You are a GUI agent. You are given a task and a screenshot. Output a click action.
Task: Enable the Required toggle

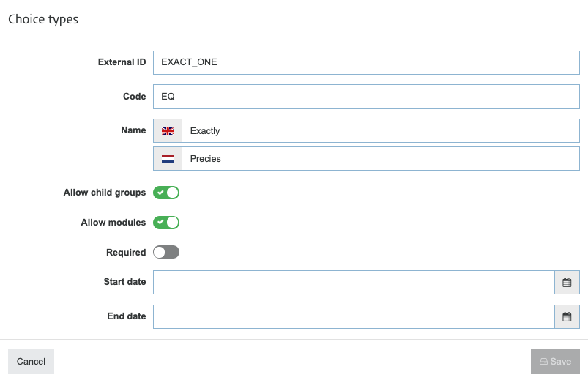[166, 252]
